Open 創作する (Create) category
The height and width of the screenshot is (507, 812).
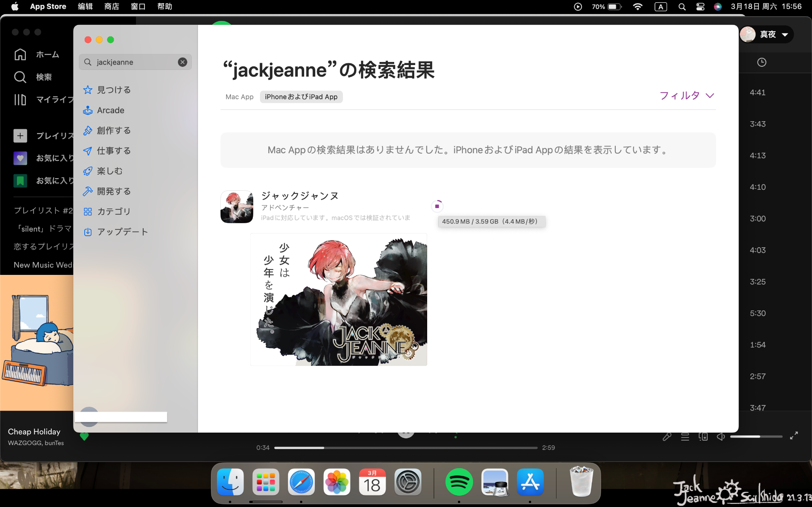click(107, 131)
